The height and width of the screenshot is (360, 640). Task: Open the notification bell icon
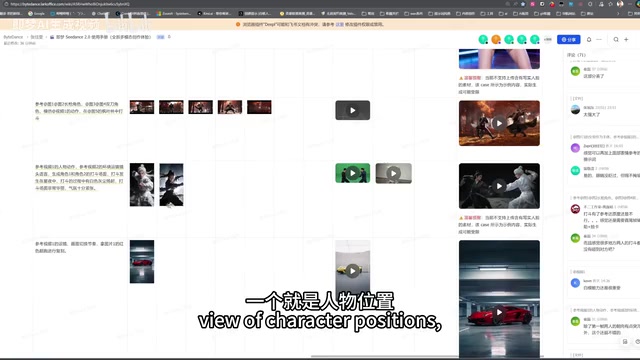pos(589,40)
